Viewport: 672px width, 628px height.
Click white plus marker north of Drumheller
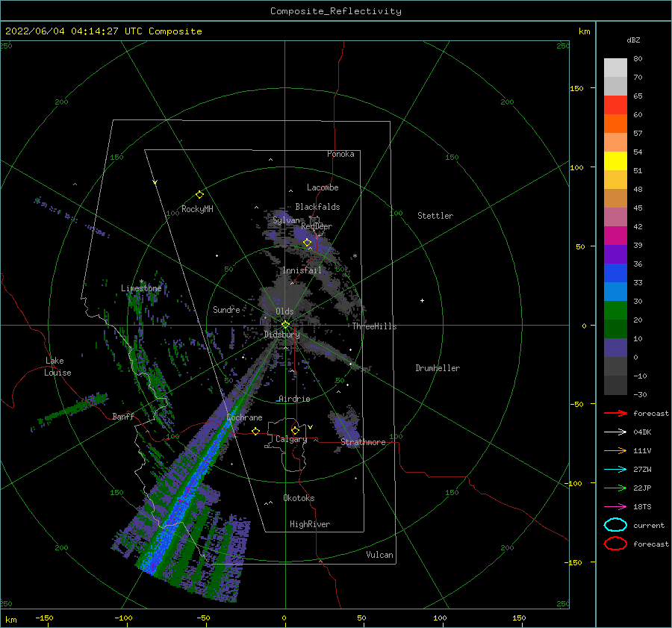422,300
